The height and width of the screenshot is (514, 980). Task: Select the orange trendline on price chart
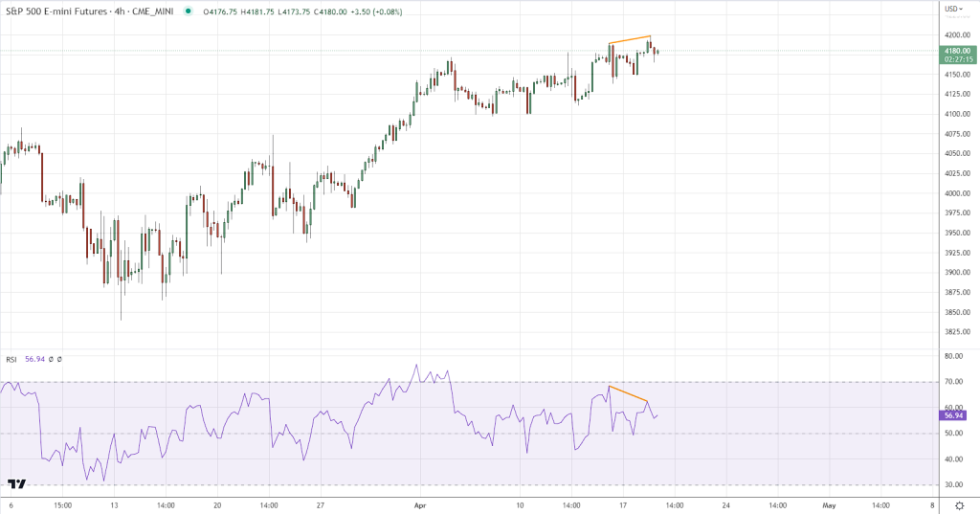[x=630, y=40]
